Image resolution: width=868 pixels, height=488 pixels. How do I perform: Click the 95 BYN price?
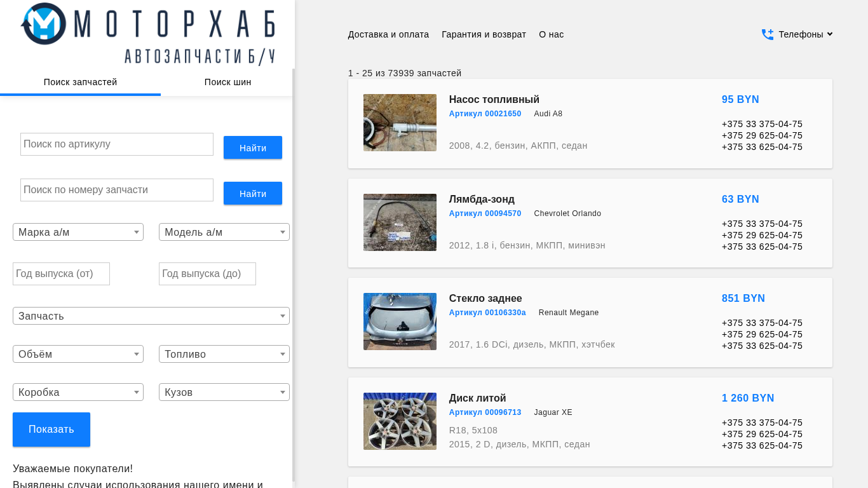[740, 99]
